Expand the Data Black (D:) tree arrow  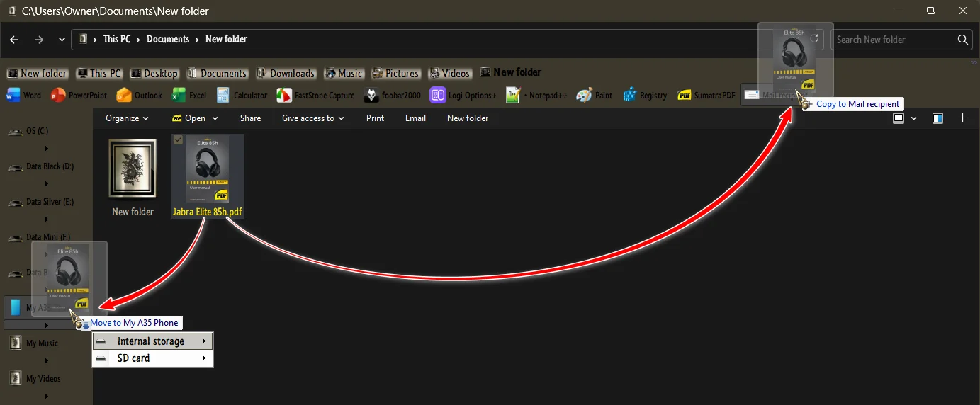point(47,184)
